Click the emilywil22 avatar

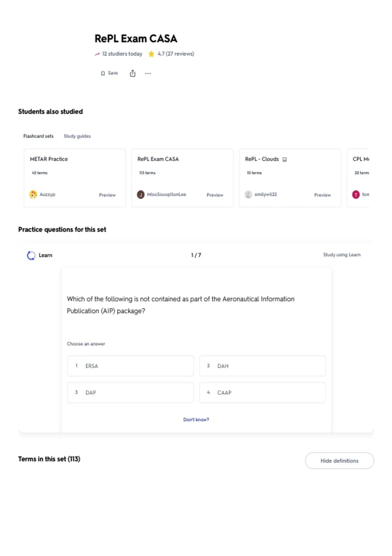(248, 195)
